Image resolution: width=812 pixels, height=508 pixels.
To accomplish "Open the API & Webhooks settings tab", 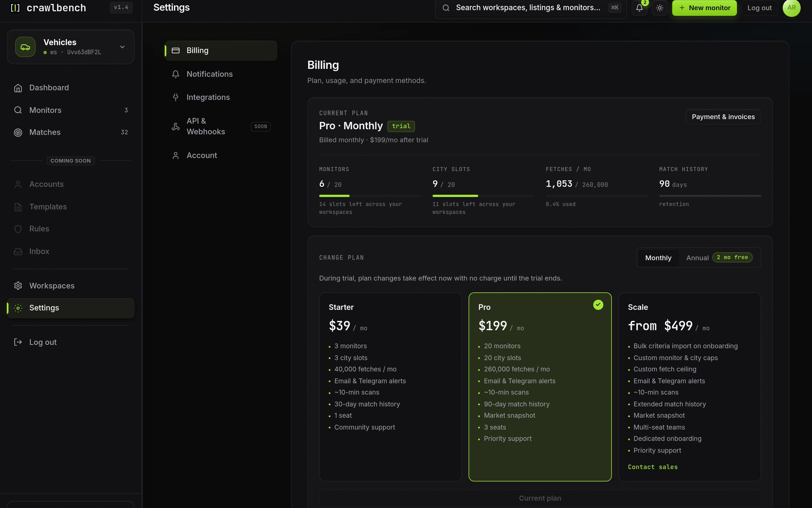I will coord(221,127).
